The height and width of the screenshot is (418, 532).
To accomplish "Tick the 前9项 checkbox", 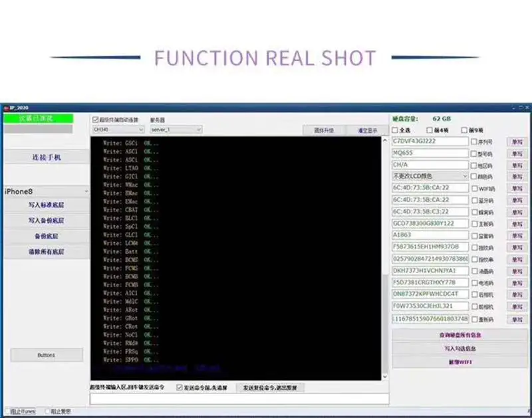I will coord(464,130).
